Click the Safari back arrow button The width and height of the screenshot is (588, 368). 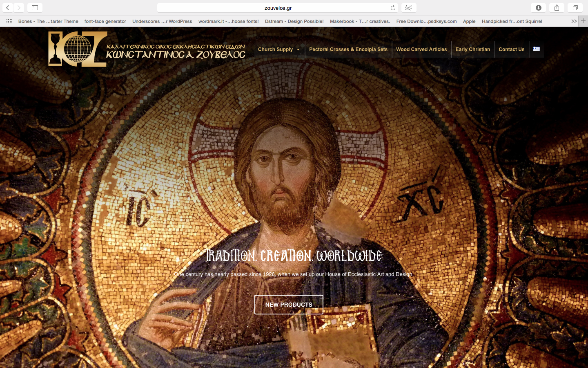8,8
